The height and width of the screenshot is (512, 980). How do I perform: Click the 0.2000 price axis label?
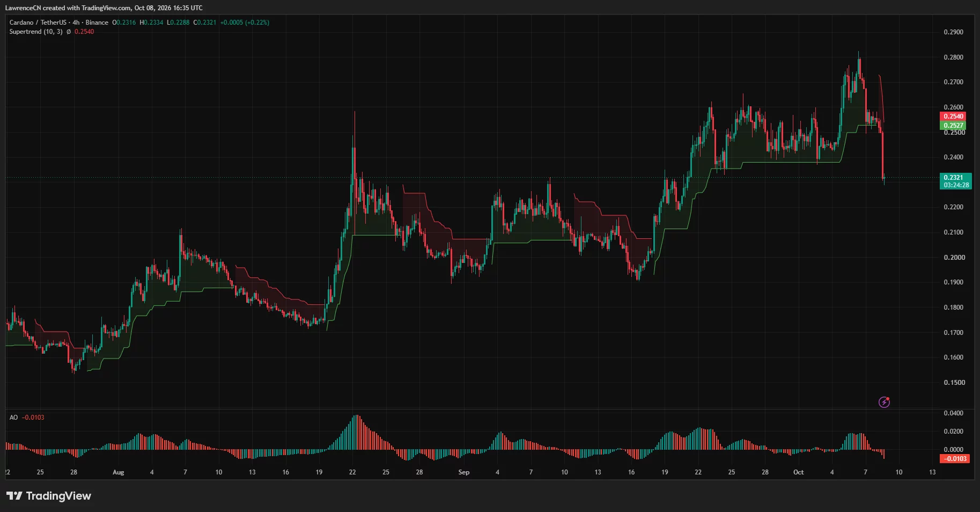pyautogui.click(x=953, y=258)
